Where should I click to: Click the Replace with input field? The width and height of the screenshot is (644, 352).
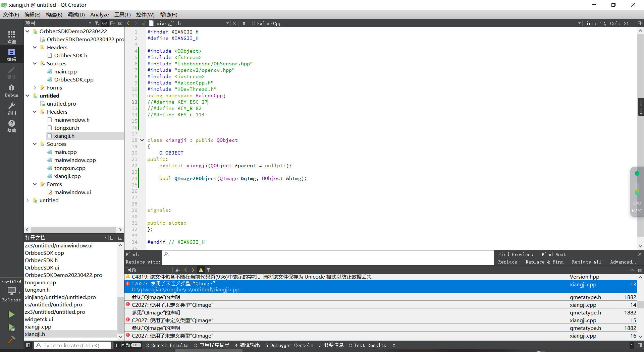click(328, 262)
